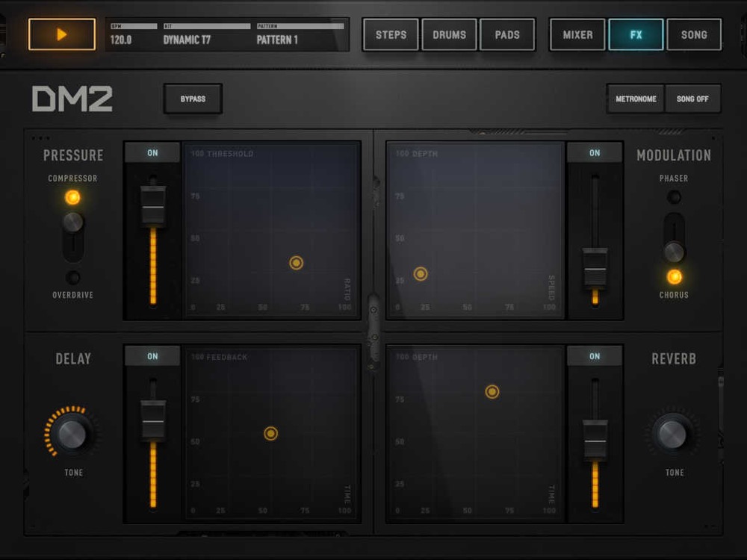Enable the Metronome button

click(x=636, y=99)
